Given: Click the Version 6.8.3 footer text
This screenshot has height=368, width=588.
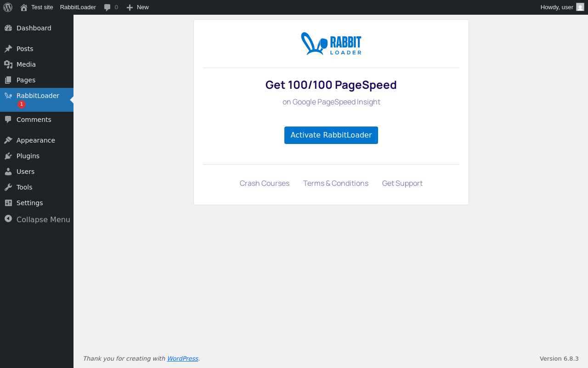Looking at the screenshot, I should pos(559,359).
